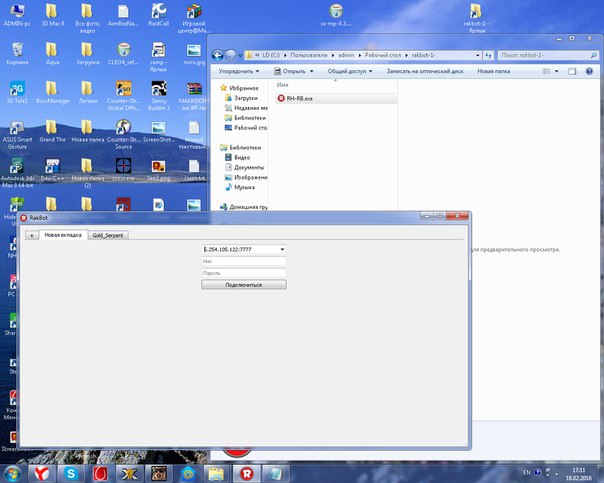Open ASUS Smart Gesture shortcut
Viewport: 604px width, 483px height.
point(17,134)
